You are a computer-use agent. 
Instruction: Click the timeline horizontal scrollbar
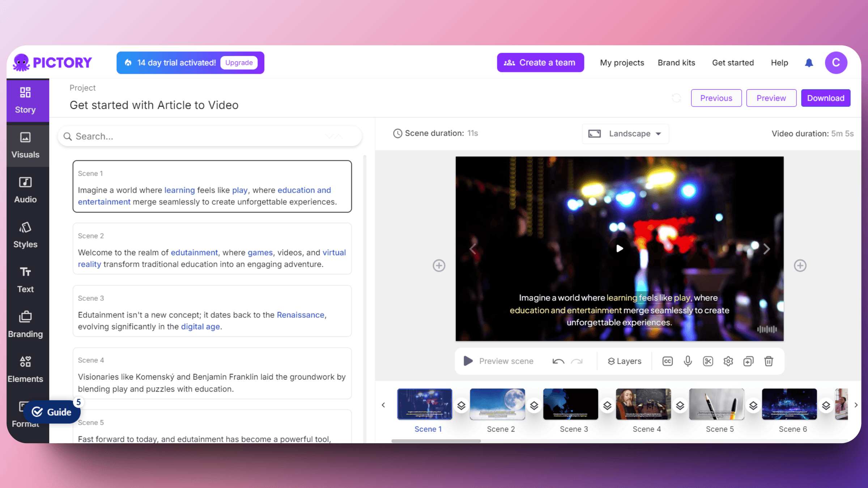pyautogui.click(x=436, y=441)
